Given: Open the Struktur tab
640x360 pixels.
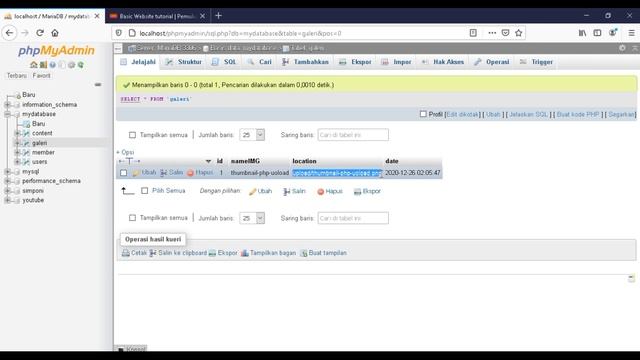Looking at the screenshot, I should click(184, 62).
